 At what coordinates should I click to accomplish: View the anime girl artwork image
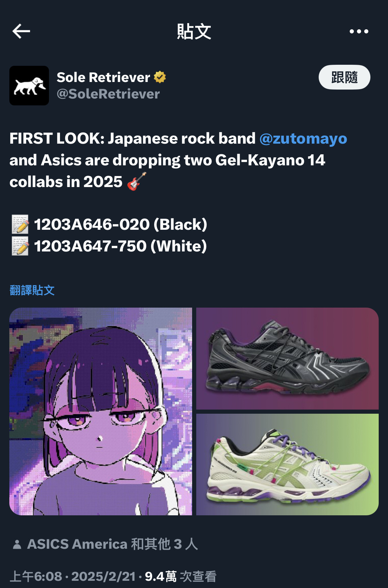coord(101,411)
